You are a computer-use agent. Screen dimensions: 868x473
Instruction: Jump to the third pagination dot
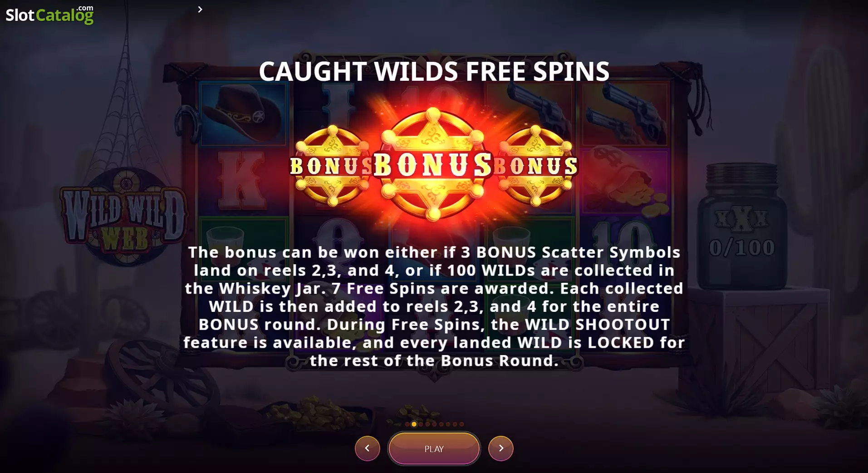(421, 424)
